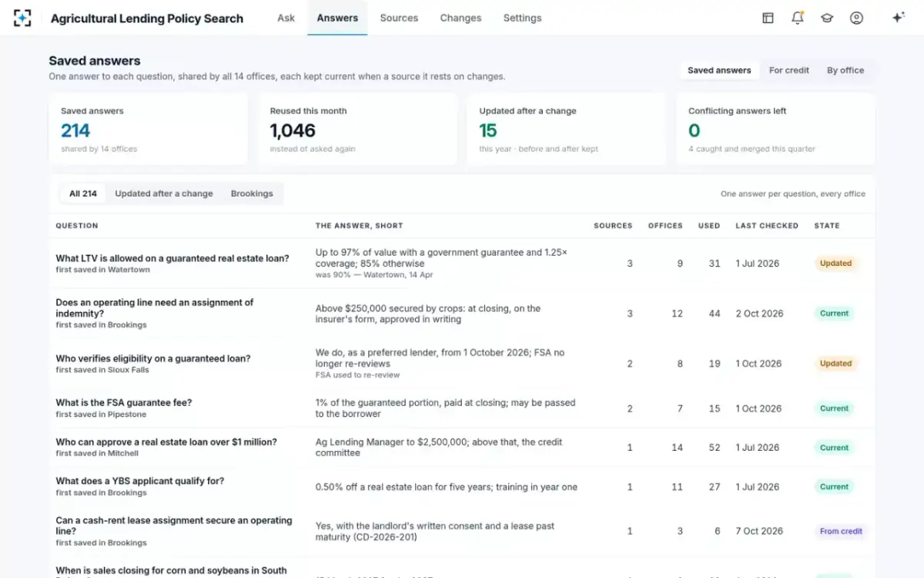This screenshot has height=578, width=924.
Task: Filter answers by Brookings
Action: 252,193
